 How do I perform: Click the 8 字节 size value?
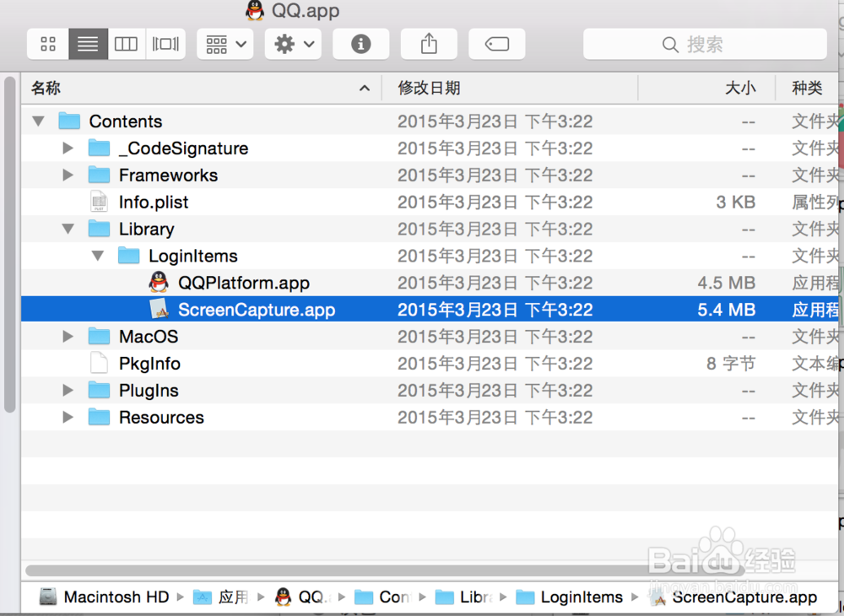[x=731, y=364]
